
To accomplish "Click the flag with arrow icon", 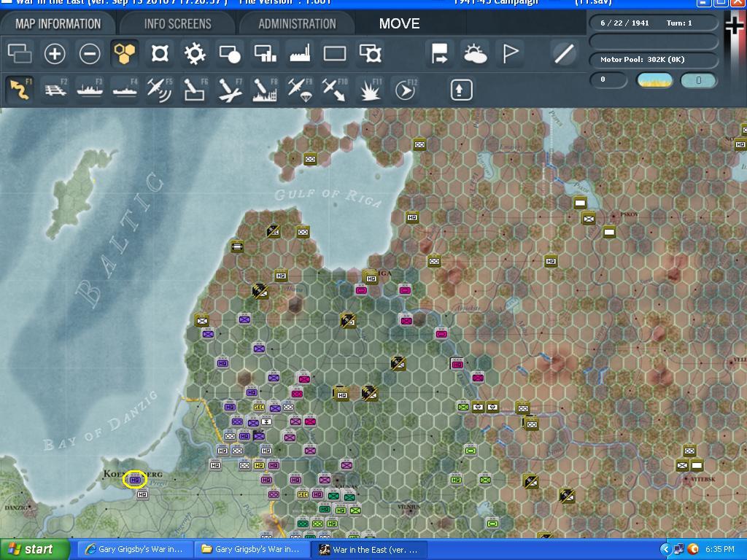I will click(440, 53).
